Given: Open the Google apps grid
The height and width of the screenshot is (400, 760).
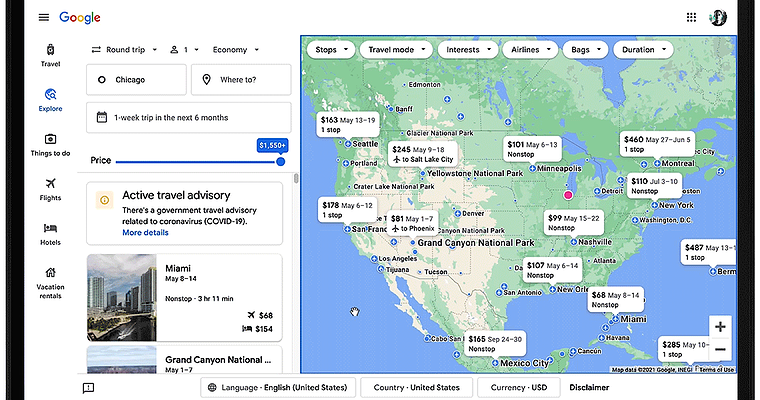Looking at the screenshot, I should pyautogui.click(x=691, y=17).
